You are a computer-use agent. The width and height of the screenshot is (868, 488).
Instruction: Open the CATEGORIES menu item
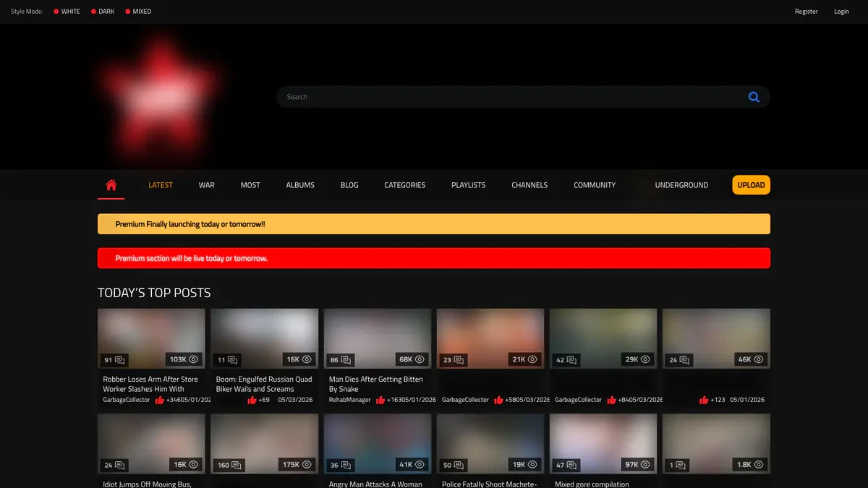point(405,185)
